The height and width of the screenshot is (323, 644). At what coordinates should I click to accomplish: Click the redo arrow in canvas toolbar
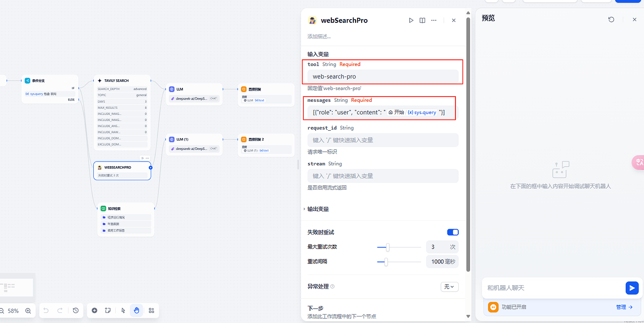(x=60, y=310)
